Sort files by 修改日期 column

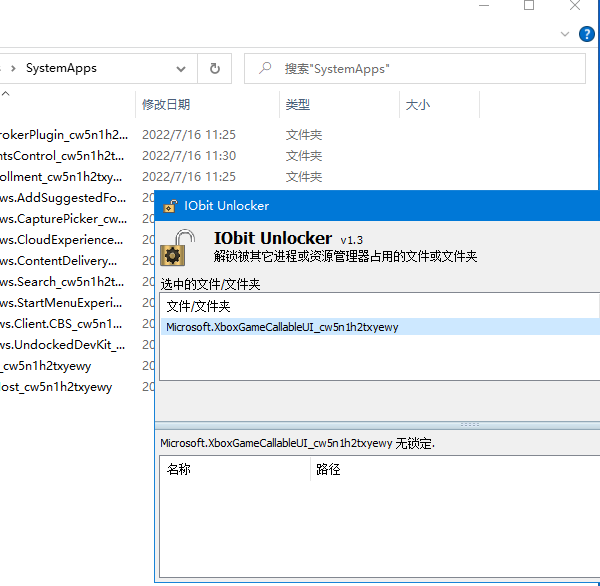[166, 104]
